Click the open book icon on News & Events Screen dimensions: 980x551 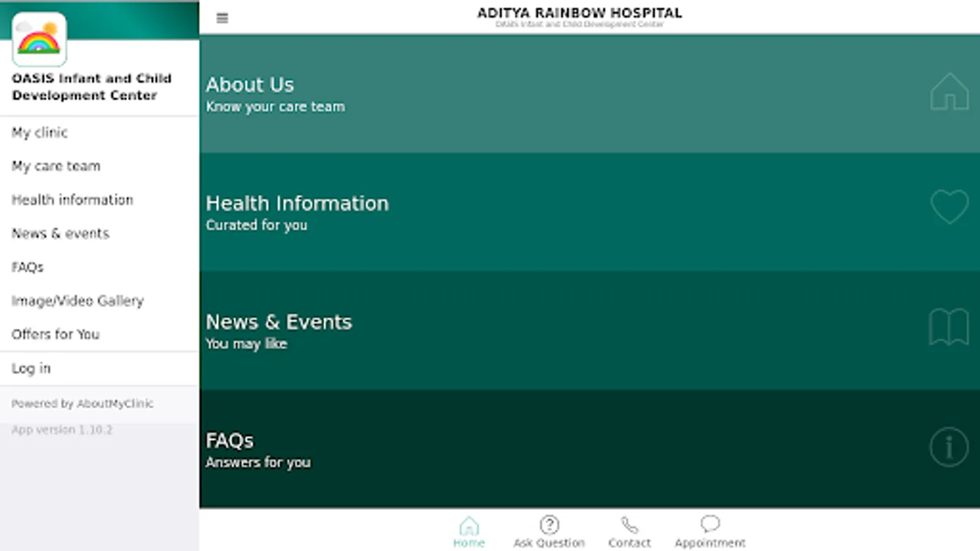coord(949,327)
